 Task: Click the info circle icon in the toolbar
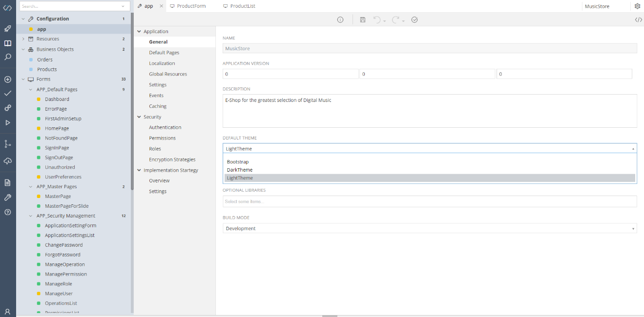[x=340, y=20]
